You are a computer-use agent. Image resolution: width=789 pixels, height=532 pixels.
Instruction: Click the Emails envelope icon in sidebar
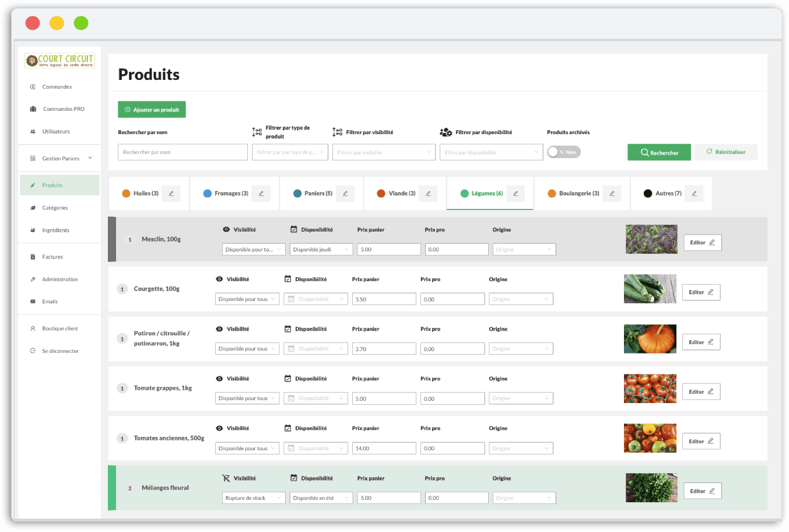tap(33, 302)
